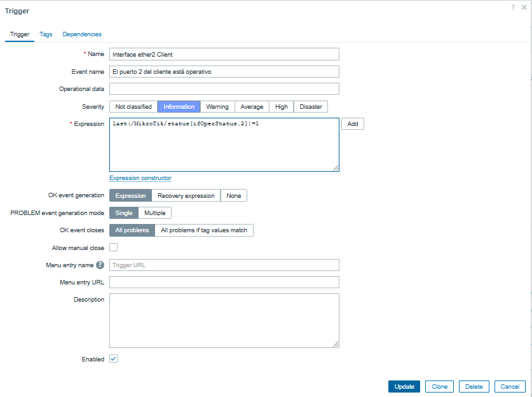532x397 pixels.
Task: Pick the High severity option
Action: [x=282, y=107]
